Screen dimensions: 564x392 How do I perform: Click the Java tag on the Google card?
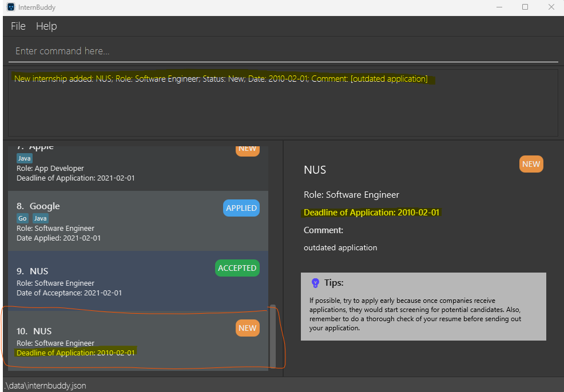pyautogui.click(x=40, y=218)
